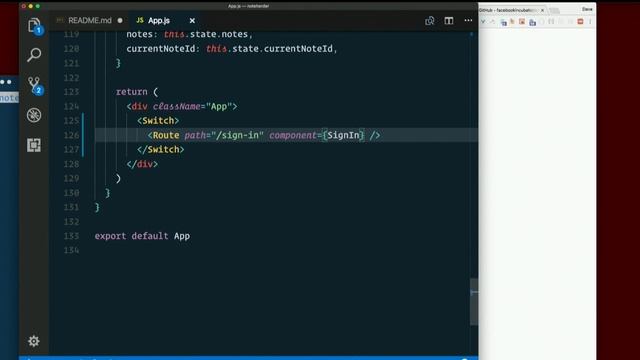Click the 'return' keyword on line 123
The width and height of the screenshot is (640, 360).
131,92
